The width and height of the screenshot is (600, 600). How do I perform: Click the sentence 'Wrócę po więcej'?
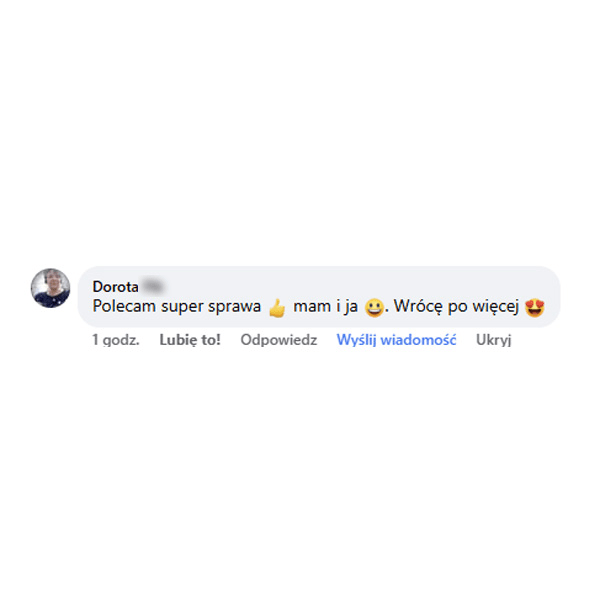pos(457,307)
